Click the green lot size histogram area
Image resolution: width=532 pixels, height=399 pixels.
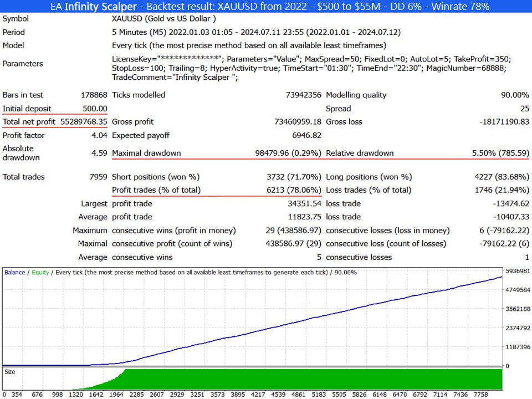(x=310, y=380)
